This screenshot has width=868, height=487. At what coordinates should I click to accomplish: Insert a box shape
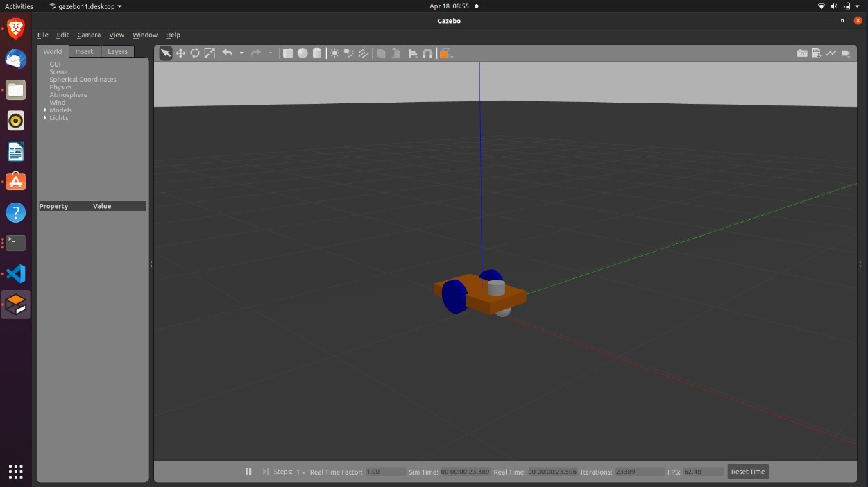288,53
